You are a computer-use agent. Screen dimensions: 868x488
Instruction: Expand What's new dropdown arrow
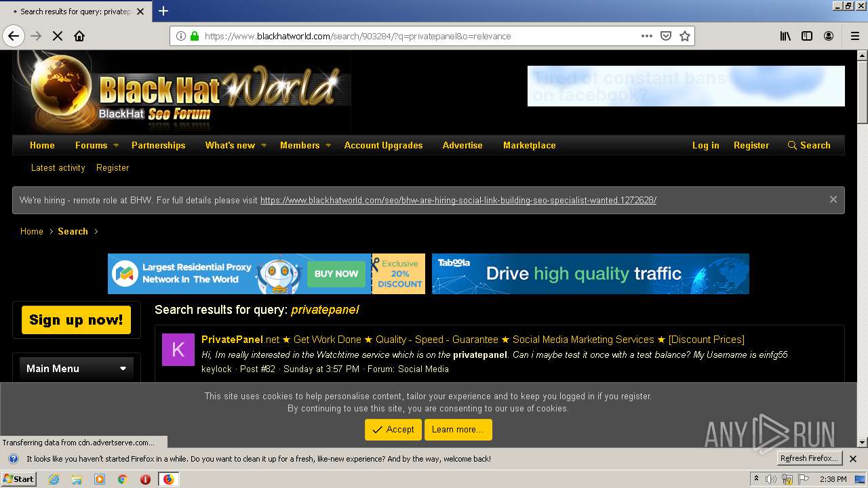pos(264,145)
